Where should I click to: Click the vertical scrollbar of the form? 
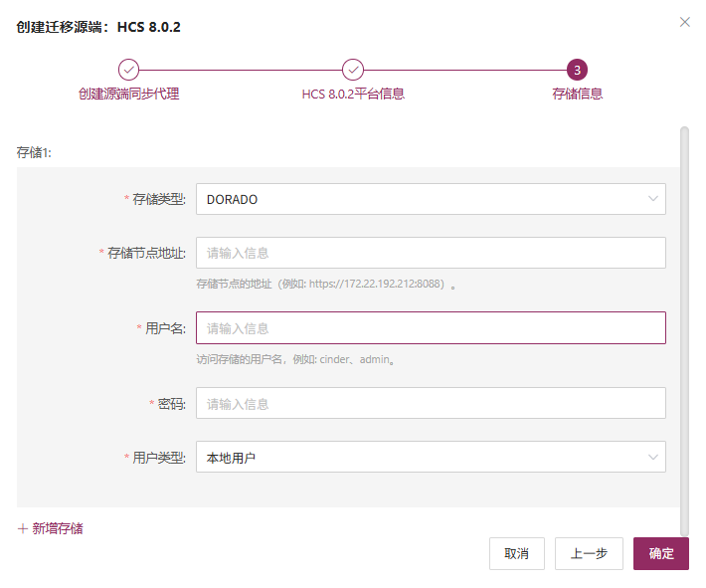click(x=684, y=331)
